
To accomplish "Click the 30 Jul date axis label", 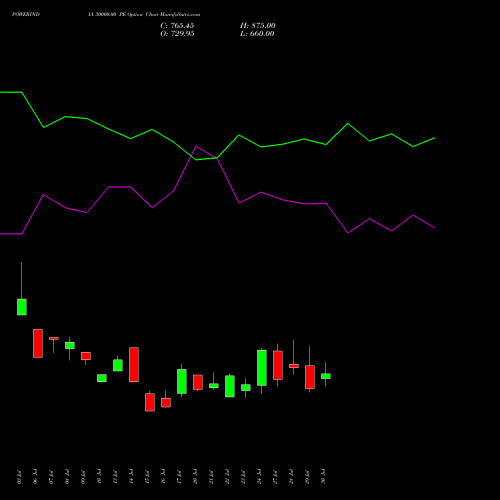I will click(323, 477).
